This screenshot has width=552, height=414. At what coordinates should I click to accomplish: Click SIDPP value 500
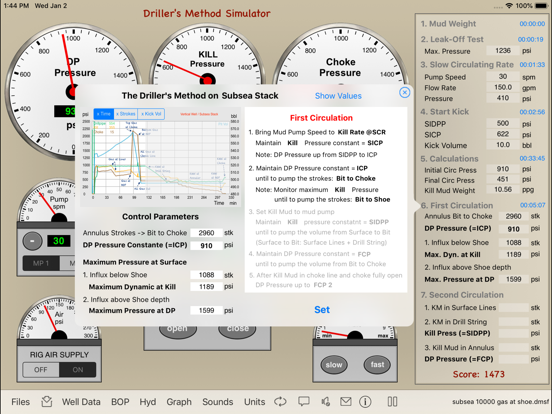pos(503,123)
